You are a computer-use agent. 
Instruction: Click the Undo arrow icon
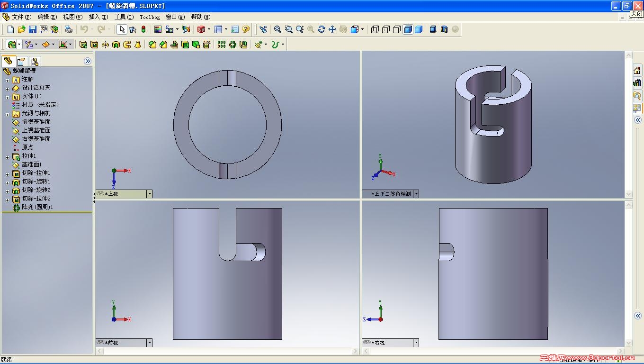[84, 29]
